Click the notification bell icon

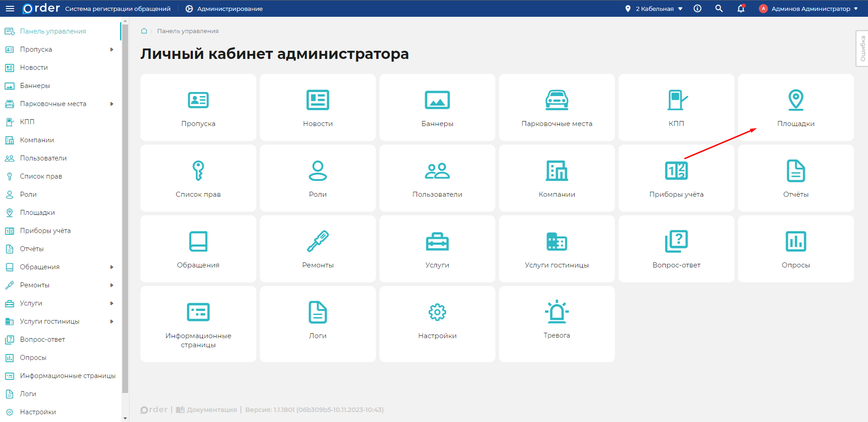(x=741, y=9)
